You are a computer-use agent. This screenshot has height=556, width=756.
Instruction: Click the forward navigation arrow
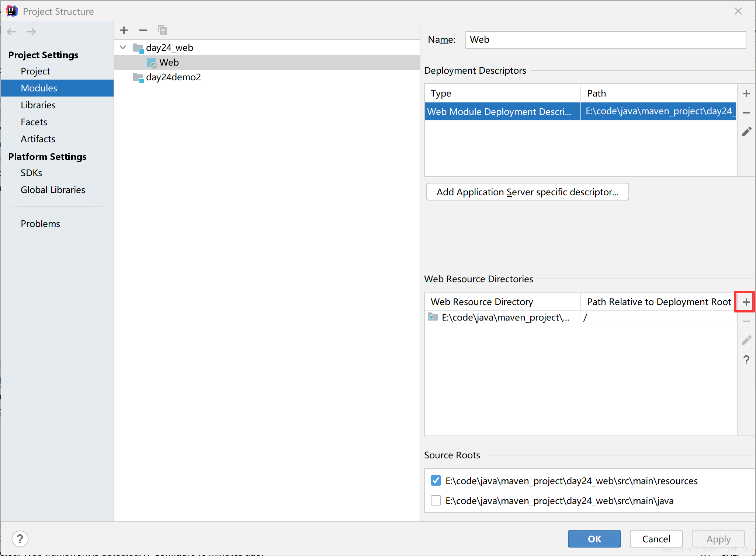click(31, 32)
